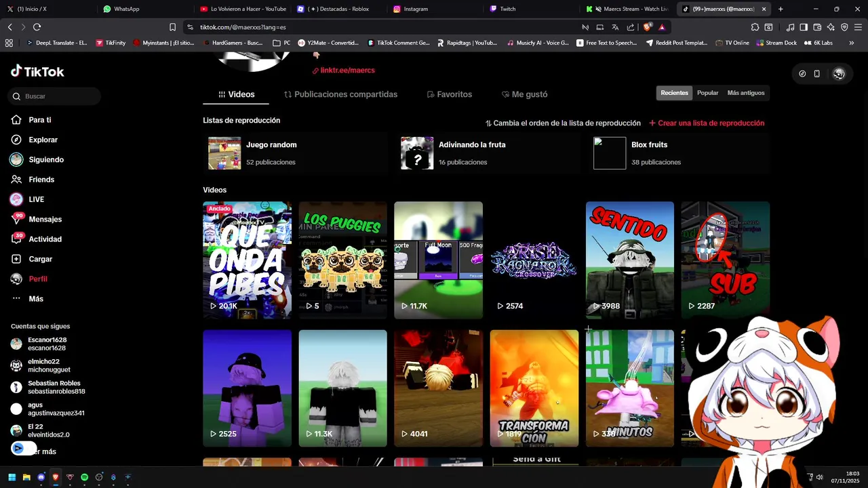Sort videos by Recientes
The image size is (868, 488).
(674, 93)
